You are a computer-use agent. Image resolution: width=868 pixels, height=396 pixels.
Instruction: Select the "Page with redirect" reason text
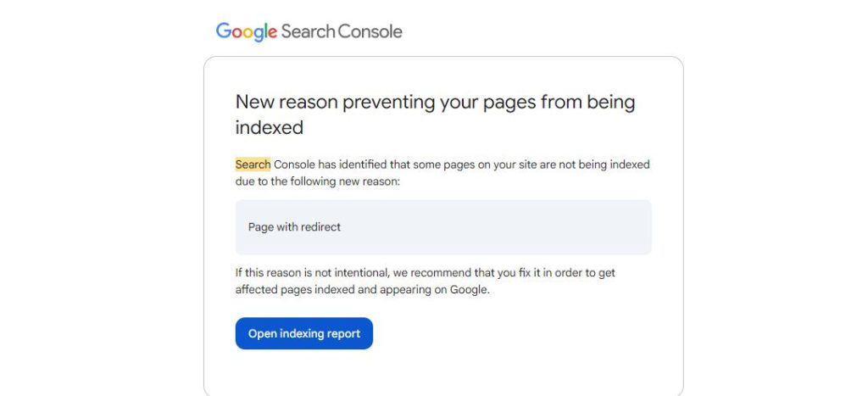[293, 227]
